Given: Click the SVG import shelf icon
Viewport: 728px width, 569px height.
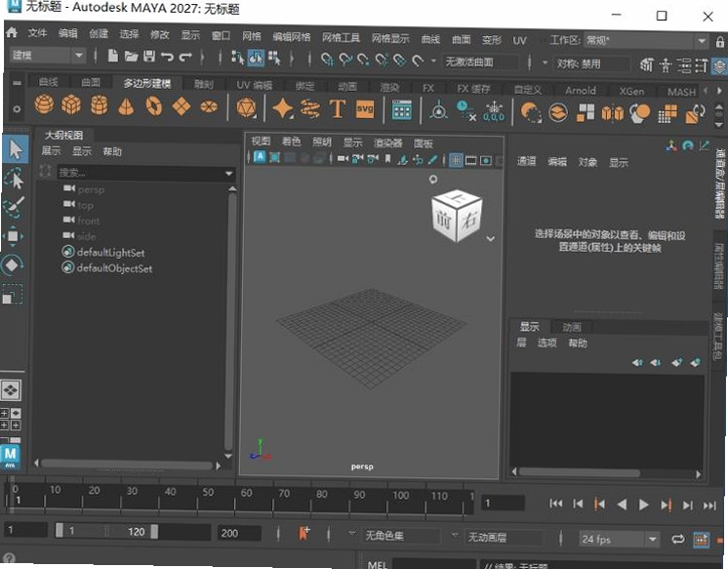Looking at the screenshot, I should click(x=365, y=109).
